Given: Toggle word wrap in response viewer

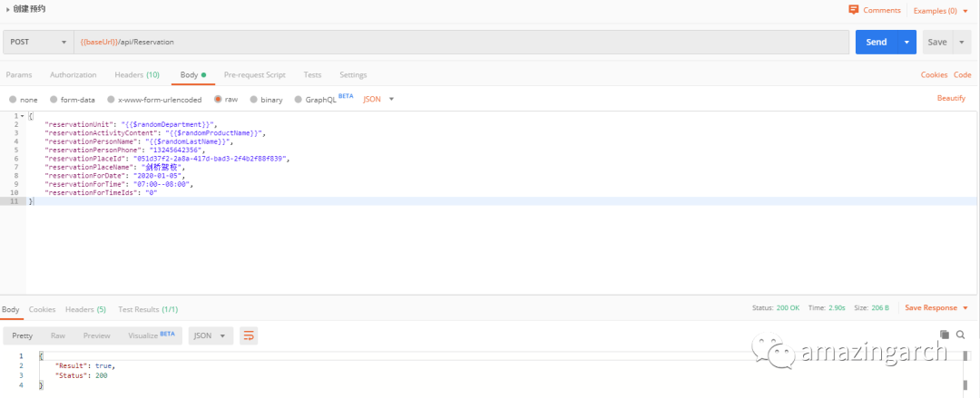Looking at the screenshot, I should coord(248,335).
